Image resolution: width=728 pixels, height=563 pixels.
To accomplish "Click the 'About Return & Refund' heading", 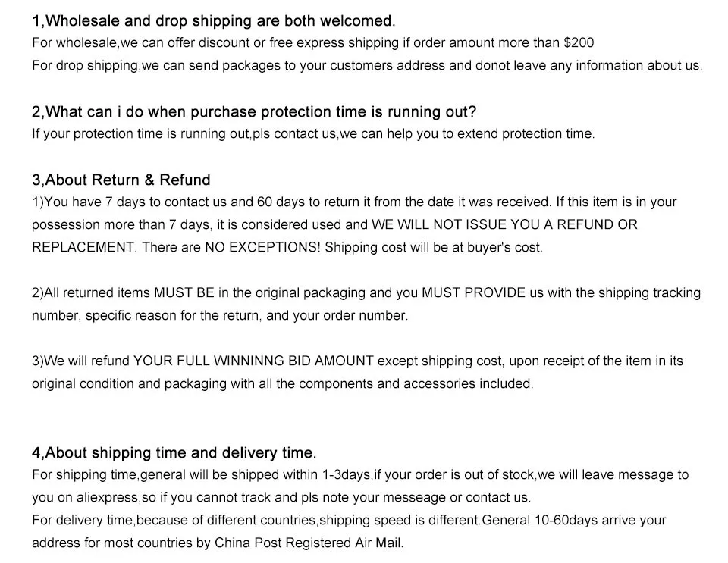I will [121, 180].
